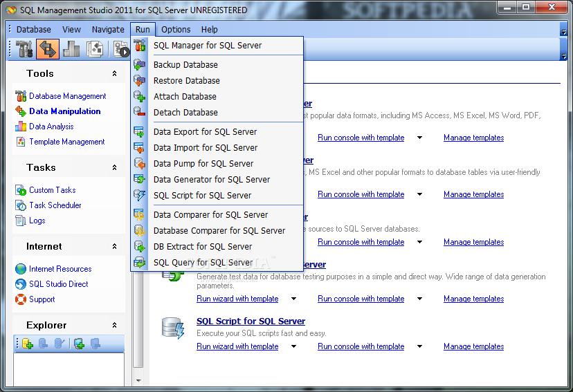Click the SQL Studio Direct link
The width and height of the screenshot is (573, 392).
pyautogui.click(x=58, y=284)
